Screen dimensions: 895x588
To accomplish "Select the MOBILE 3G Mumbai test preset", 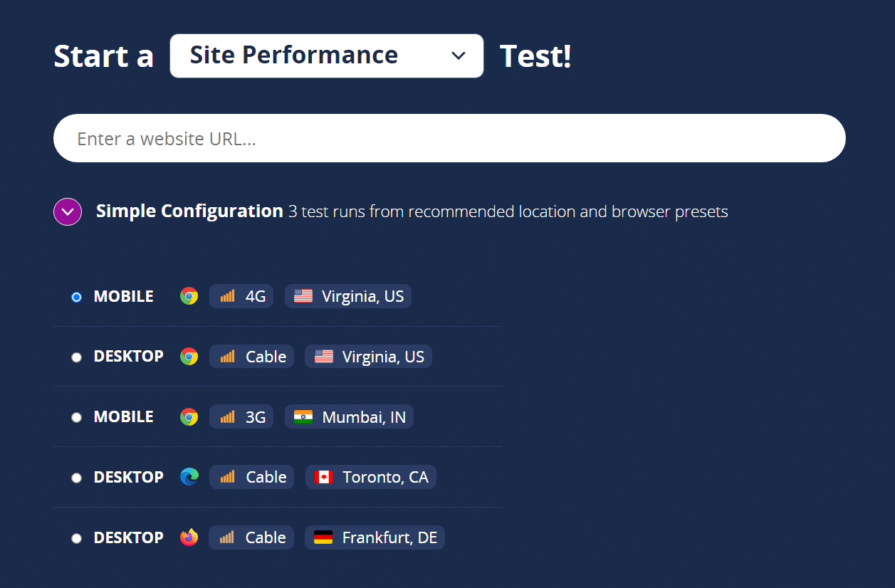I will pos(76,417).
